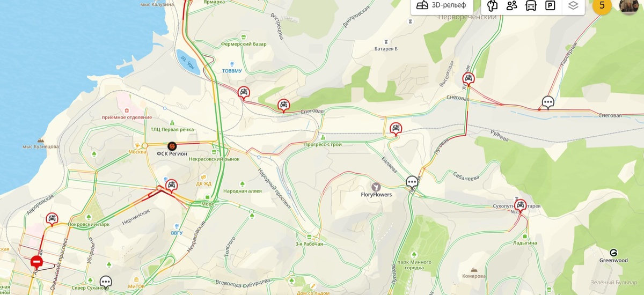Screen dimensions: 644x295
Task: Select the FloryFlowers place marker
Action: click(376, 186)
